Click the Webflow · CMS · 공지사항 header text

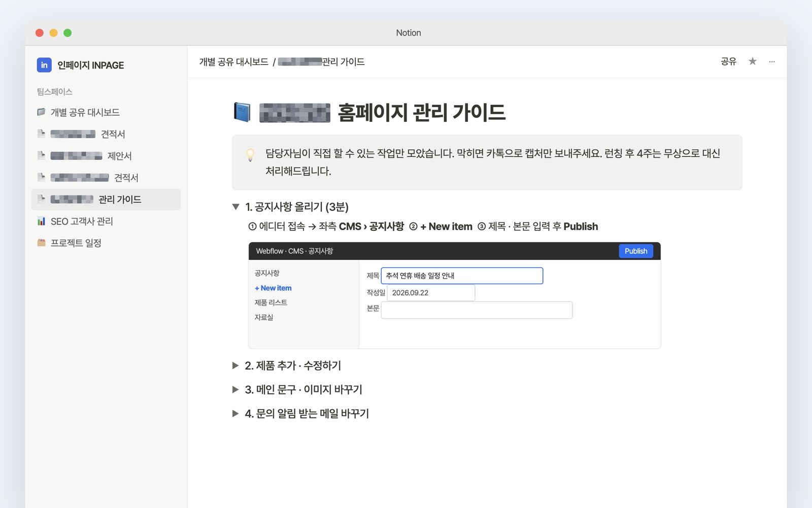[294, 251]
